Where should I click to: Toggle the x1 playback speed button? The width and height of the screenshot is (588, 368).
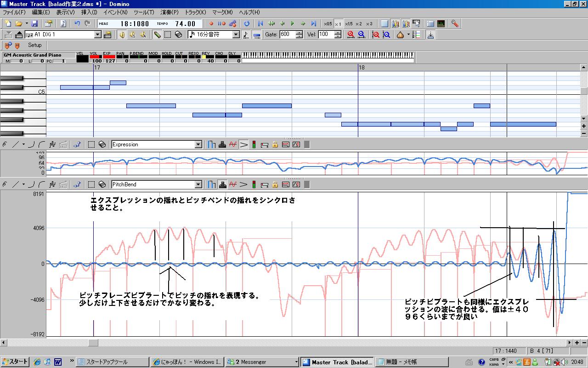[338, 23]
